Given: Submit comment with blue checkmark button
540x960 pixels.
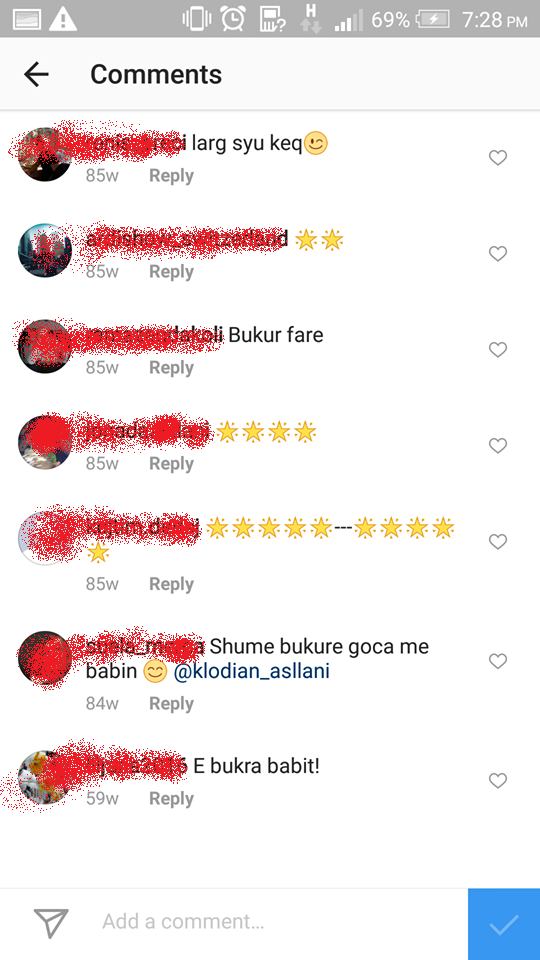Looking at the screenshot, I should (504, 924).
